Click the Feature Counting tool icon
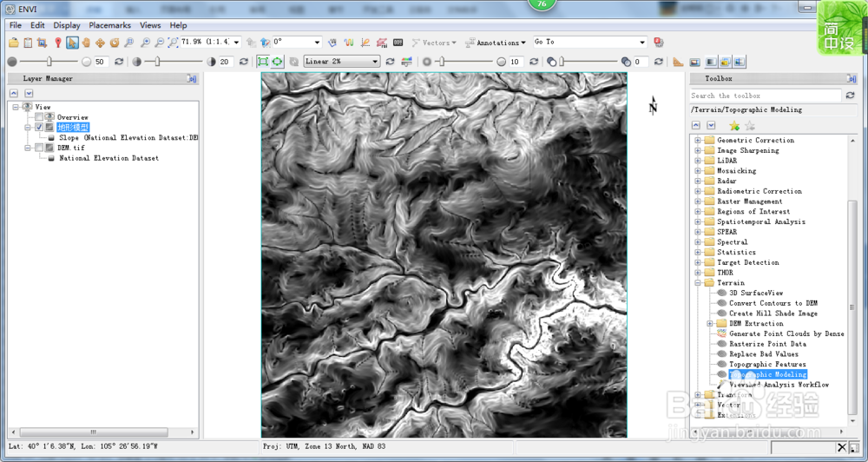 (x=398, y=43)
